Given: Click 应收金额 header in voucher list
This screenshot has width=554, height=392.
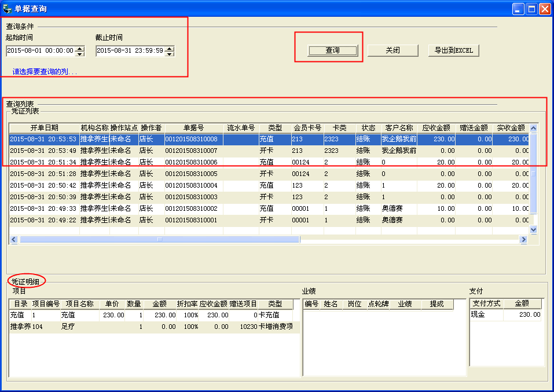Looking at the screenshot, I should click(x=436, y=128).
